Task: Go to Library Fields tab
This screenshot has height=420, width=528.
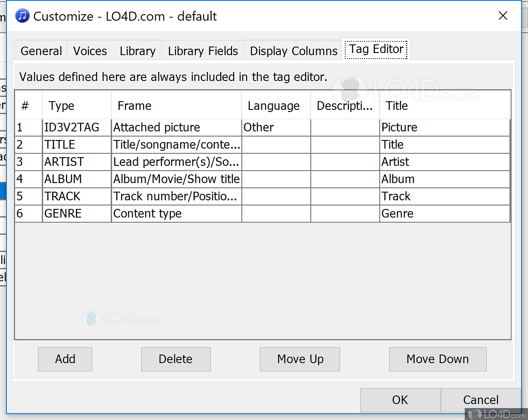Action: click(x=203, y=51)
